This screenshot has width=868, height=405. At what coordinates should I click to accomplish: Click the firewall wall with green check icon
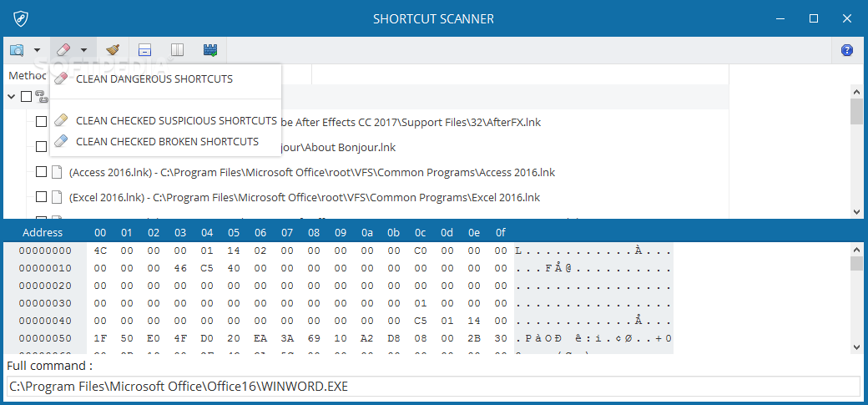(210, 50)
